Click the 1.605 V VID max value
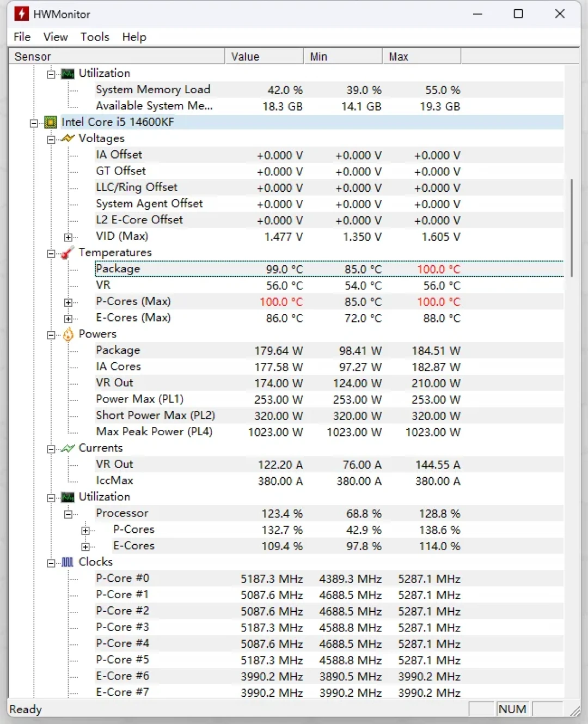Image resolution: width=588 pixels, height=724 pixels. click(441, 237)
